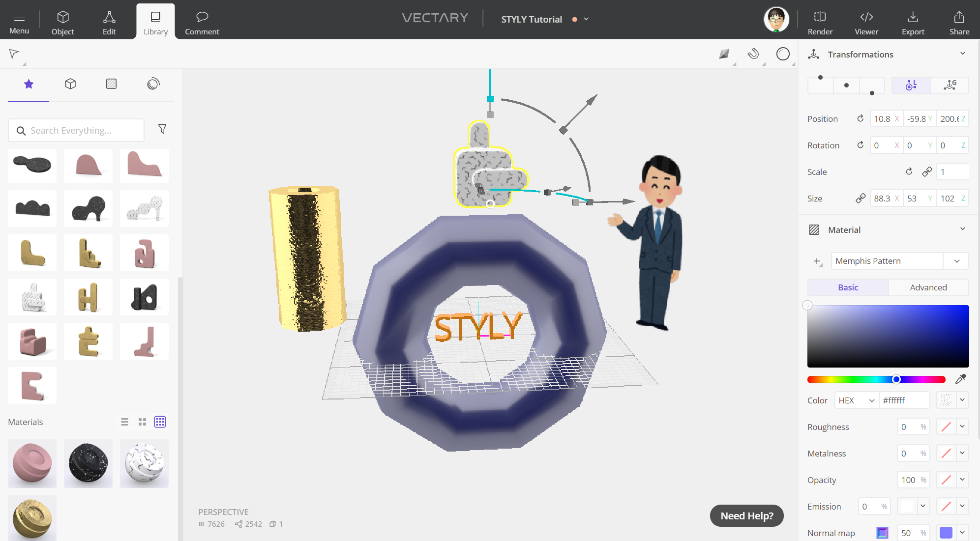This screenshot has width=980, height=541.
Task: Select the white Memphis pattern material sphere
Action: click(x=144, y=463)
